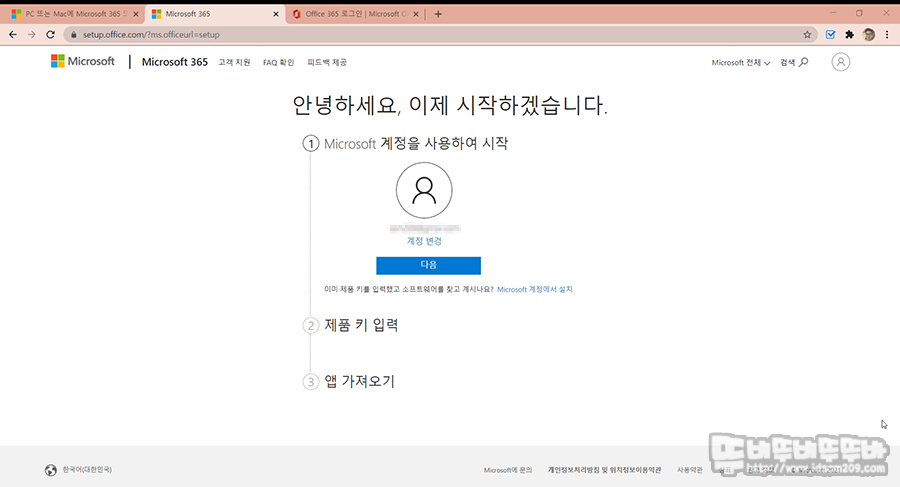900x487 pixels.
Task: Open the blue checkmark browser extension
Action: pos(830,34)
